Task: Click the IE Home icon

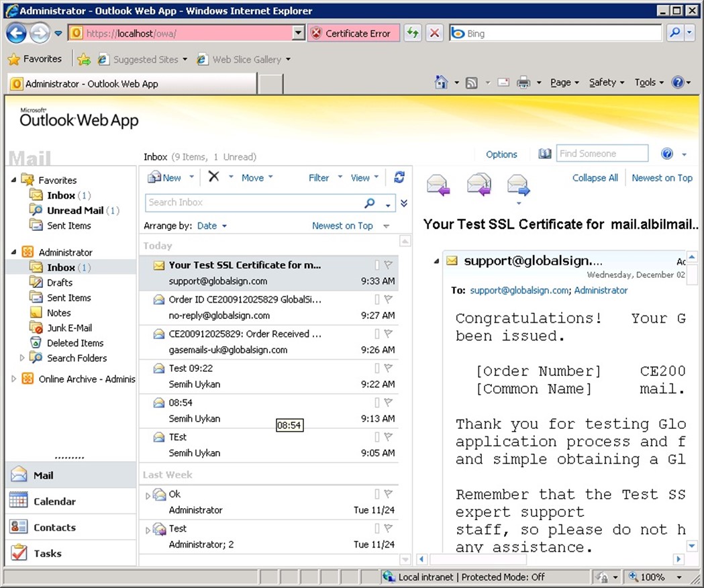Action: point(441,82)
